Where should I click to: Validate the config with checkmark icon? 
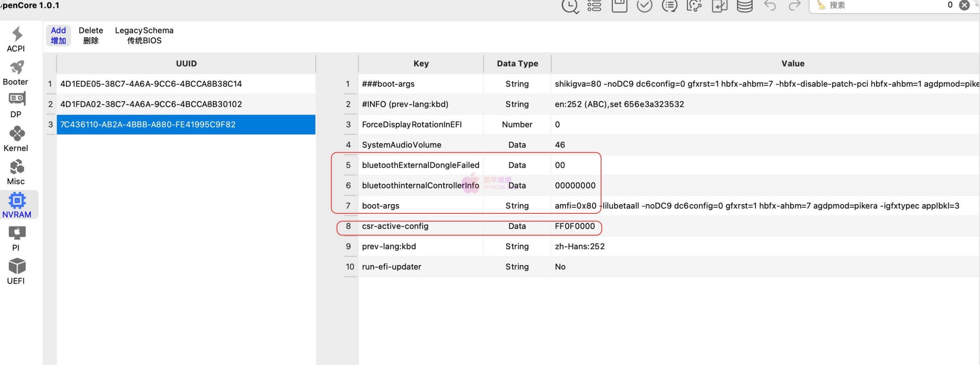tap(645, 5)
